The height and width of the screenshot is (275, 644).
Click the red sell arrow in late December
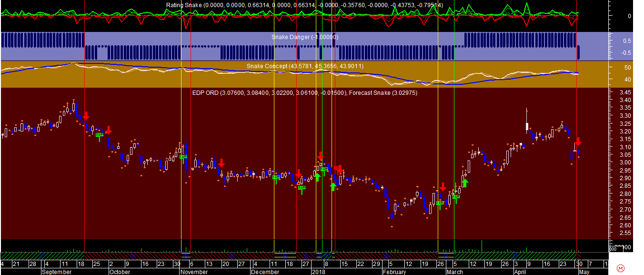tap(298, 173)
